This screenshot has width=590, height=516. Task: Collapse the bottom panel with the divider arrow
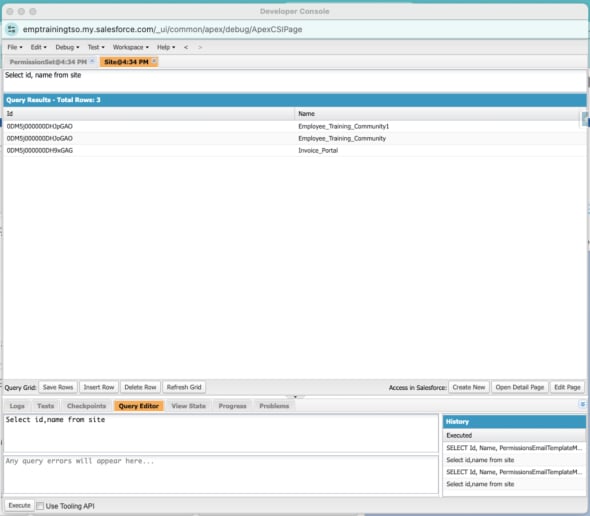tap(295, 396)
